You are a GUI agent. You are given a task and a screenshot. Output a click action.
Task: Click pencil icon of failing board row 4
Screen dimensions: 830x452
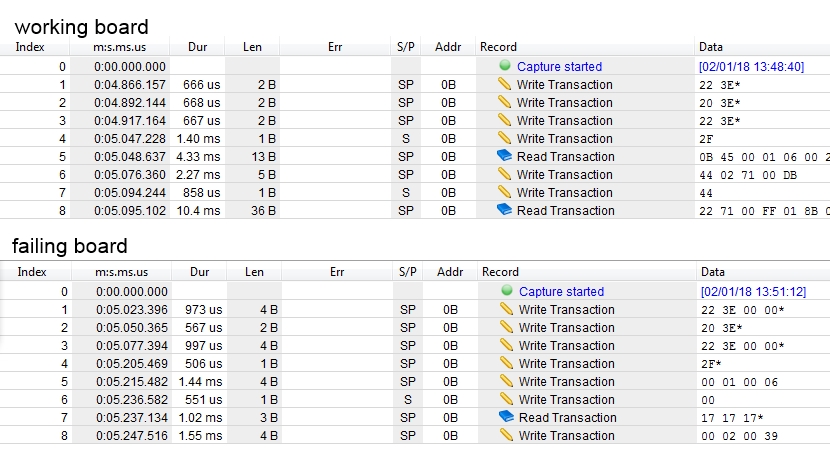pos(507,363)
